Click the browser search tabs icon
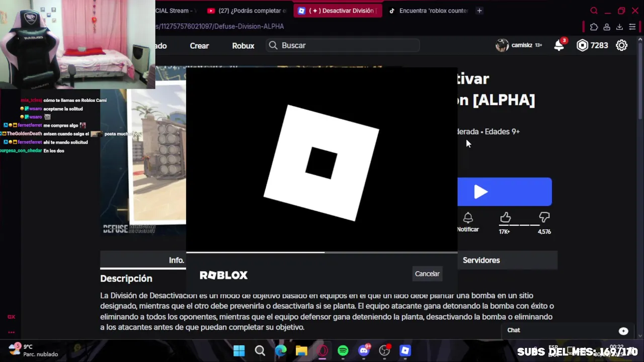Viewport: 644px width, 362px height. click(594, 11)
